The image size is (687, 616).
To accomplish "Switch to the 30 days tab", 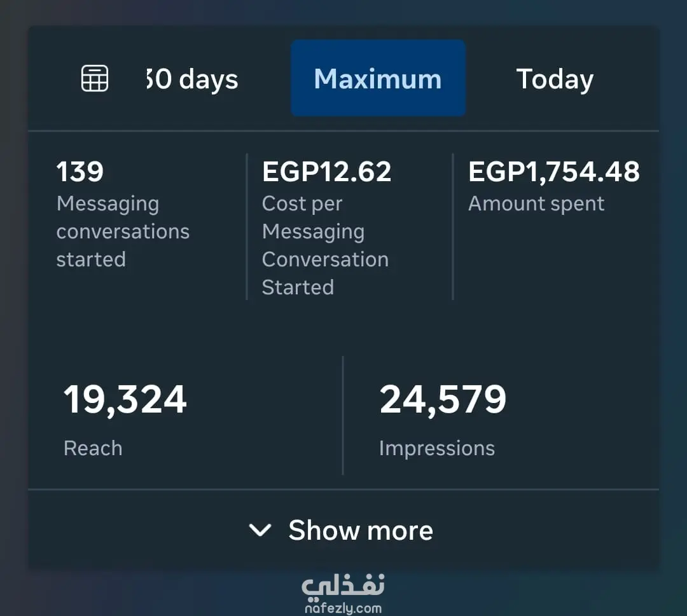I will pos(192,79).
